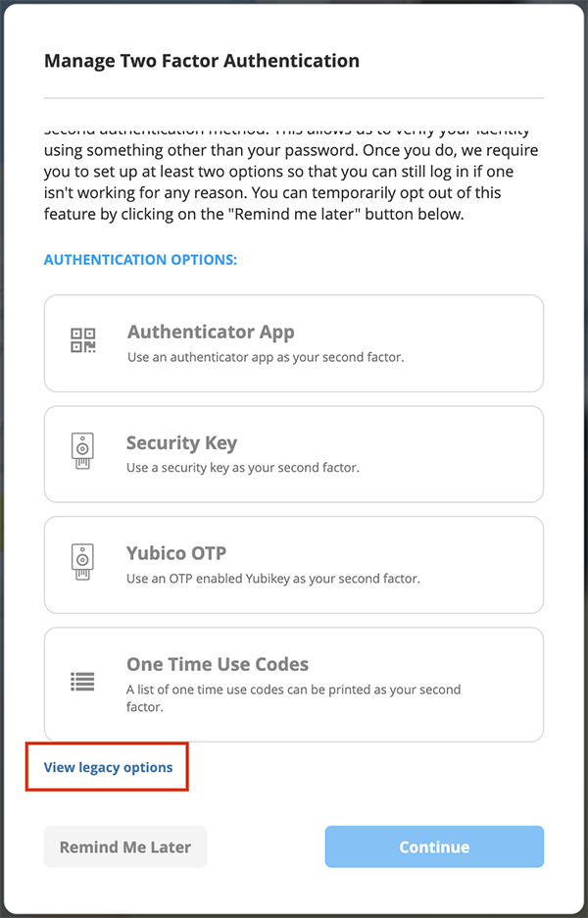Viewport: 588px width, 918px height.
Task: Expand View legacy options
Action: [x=109, y=767]
